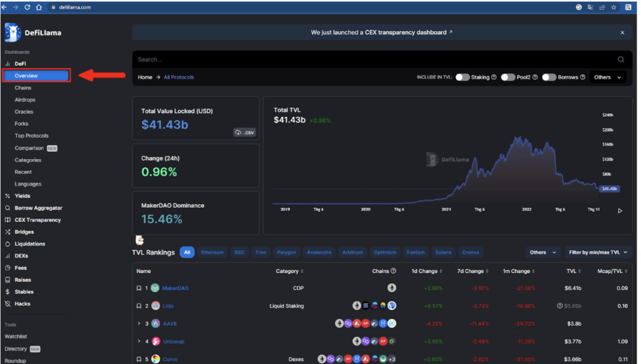This screenshot has width=641, height=364.
Task: Bookmark the page with the star icon
Action: click(x=613, y=7)
